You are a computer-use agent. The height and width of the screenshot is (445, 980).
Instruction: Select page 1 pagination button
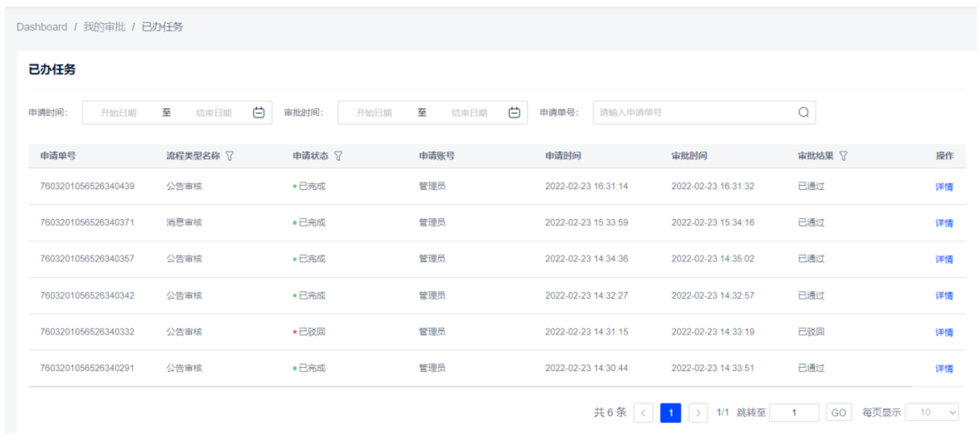click(670, 413)
